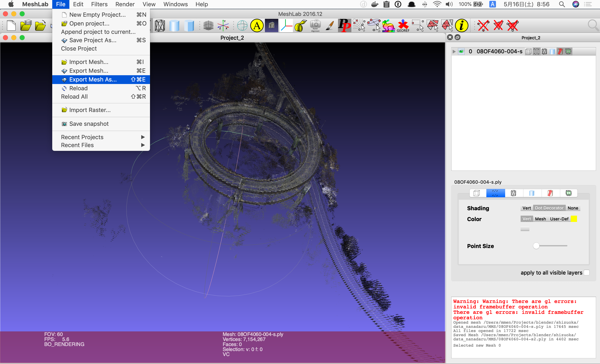Set Shading to Dot Decorator
The width and height of the screenshot is (600, 364).
pyautogui.click(x=549, y=208)
